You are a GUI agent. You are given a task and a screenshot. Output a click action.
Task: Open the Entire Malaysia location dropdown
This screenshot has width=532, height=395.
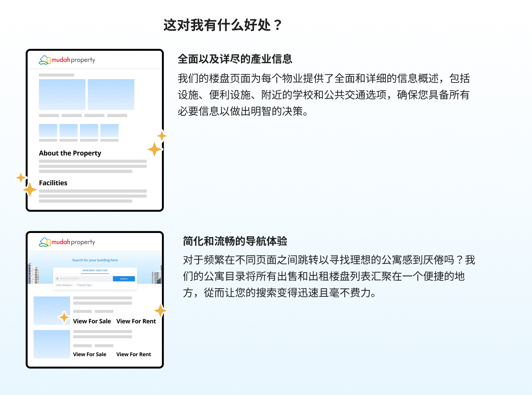65,285
